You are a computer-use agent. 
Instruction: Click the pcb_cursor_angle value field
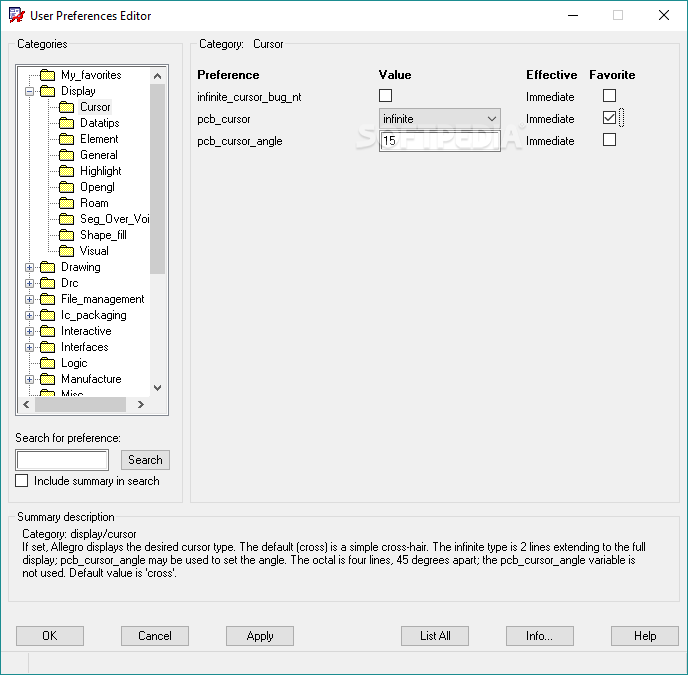[439, 141]
